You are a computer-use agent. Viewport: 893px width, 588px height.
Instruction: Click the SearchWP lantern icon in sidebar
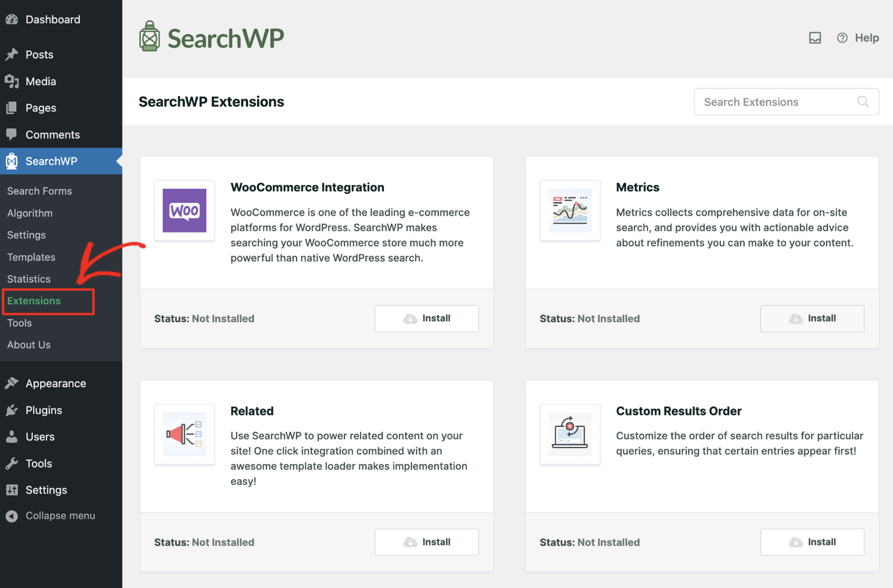click(x=12, y=161)
